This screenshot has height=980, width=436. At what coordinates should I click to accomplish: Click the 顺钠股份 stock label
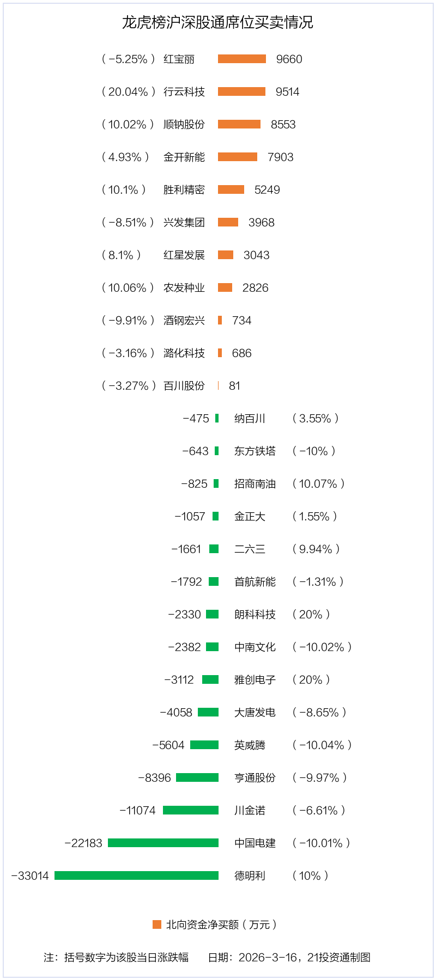(x=184, y=124)
